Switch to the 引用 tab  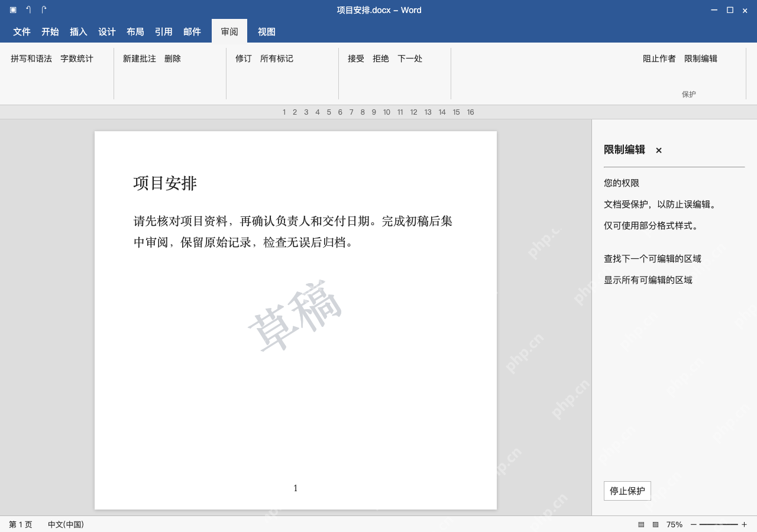pyautogui.click(x=164, y=32)
